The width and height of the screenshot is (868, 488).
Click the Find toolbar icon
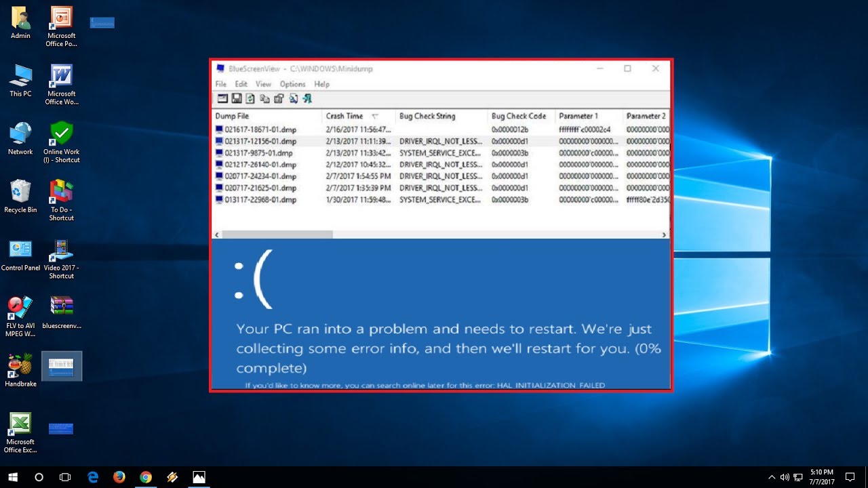tap(293, 99)
